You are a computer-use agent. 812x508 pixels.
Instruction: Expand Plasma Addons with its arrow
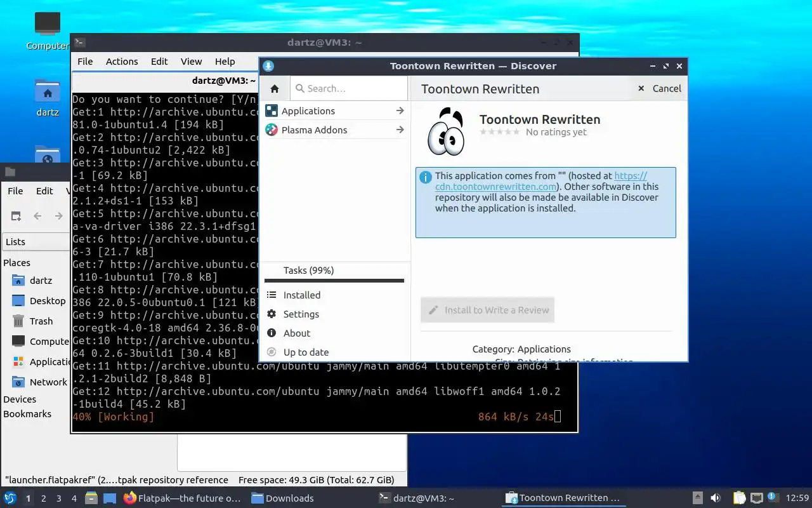[400, 130]
